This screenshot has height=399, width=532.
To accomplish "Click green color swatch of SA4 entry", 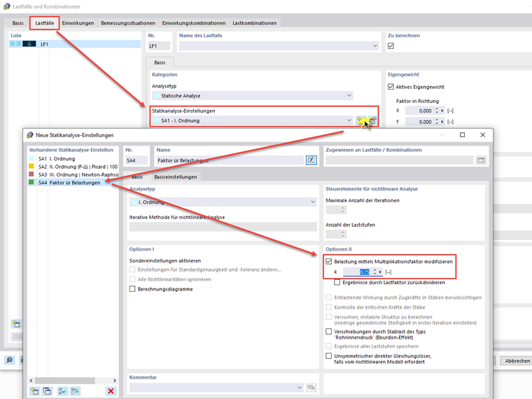I will [31, 182].
